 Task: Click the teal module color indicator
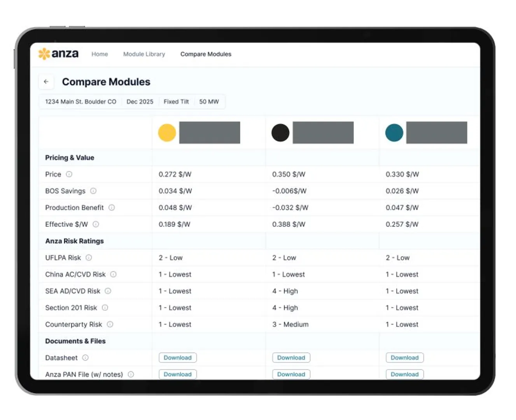[394, 133]
